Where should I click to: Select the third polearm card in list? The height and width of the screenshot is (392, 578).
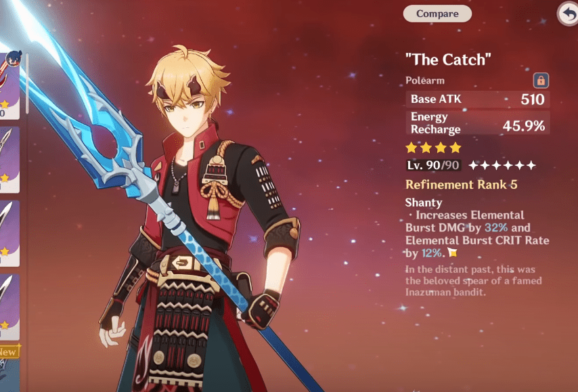(x=9, y=233)
